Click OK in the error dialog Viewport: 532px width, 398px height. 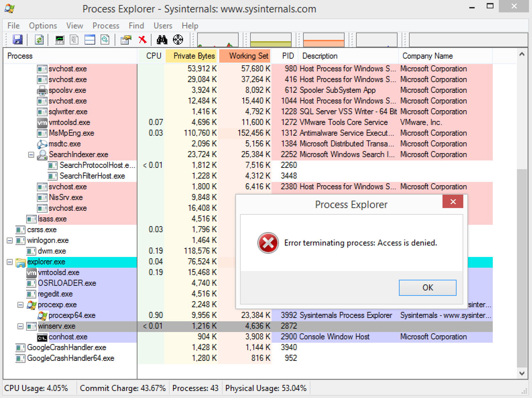(x=427, y=288)
